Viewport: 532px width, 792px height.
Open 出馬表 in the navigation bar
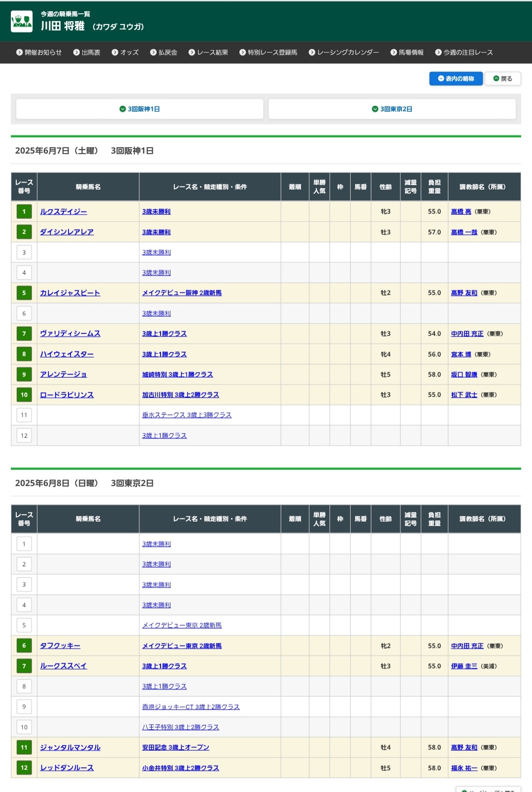pyautogui.click(x=87, y=52)
